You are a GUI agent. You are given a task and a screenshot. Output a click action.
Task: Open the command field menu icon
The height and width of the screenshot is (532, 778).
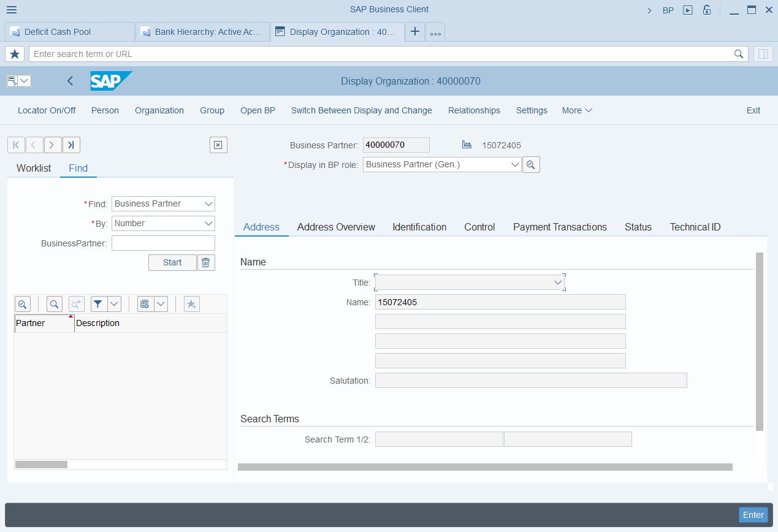click(12, 81)
